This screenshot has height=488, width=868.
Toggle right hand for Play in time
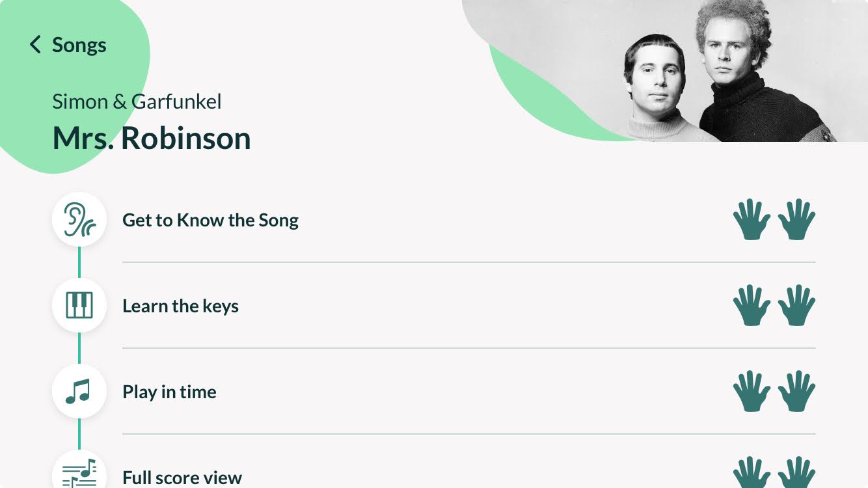pos(796,392)
